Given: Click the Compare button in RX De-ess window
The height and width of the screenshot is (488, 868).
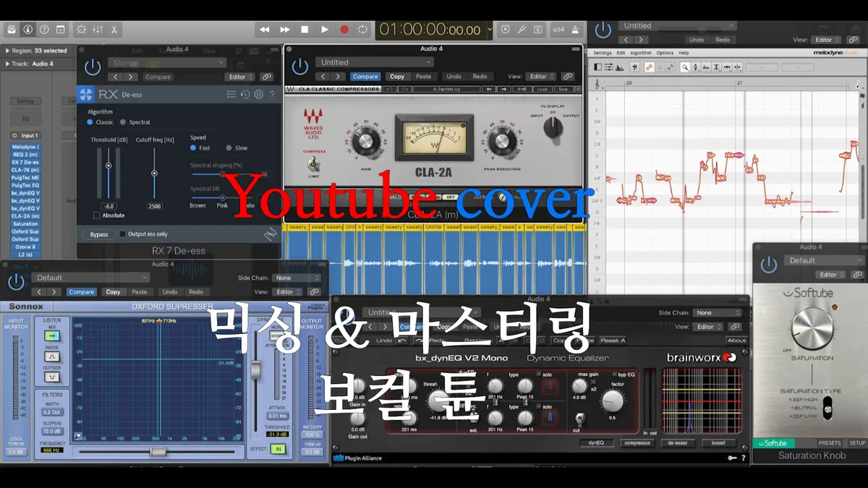Looking at the screenshot, I should [x=158, y=77].
